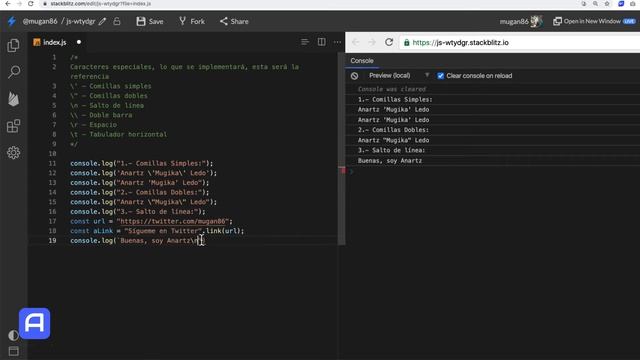The image size is (640, 360).
Task: Click console output '3.- Salto de línea:'
Action: (391, 151)
